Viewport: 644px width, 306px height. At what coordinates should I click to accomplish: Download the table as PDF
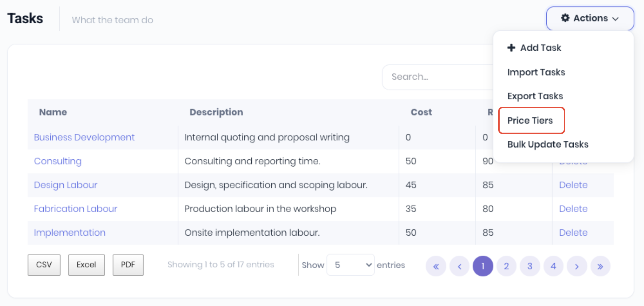click(128, 265)
